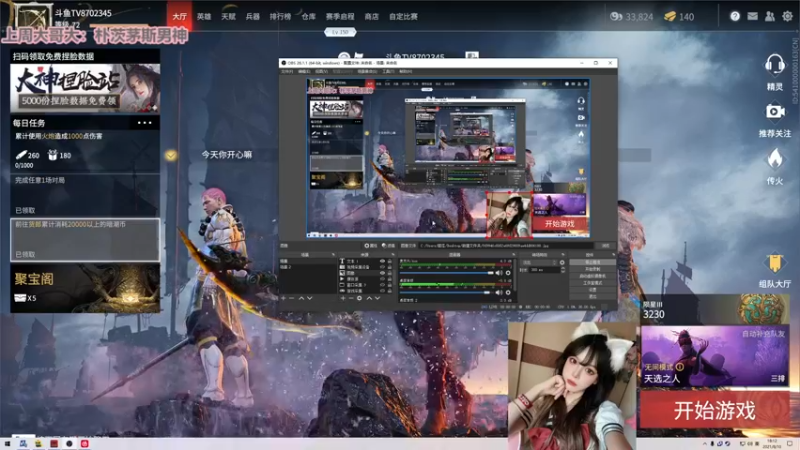Switch to the 英雄 tab

click(x=204, y=16)
